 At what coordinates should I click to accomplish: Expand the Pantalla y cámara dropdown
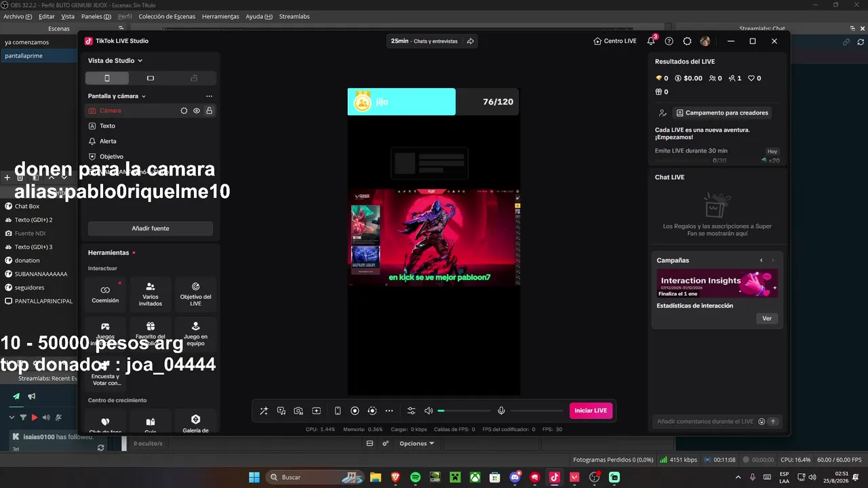[117, 96]
